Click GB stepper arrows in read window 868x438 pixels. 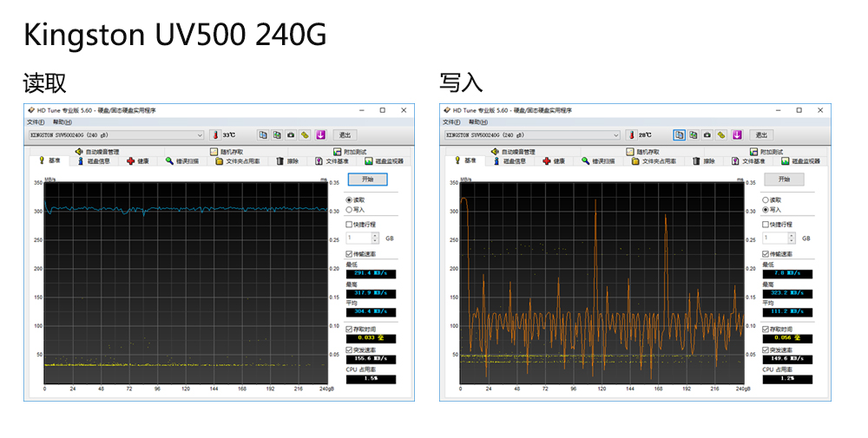375,238
